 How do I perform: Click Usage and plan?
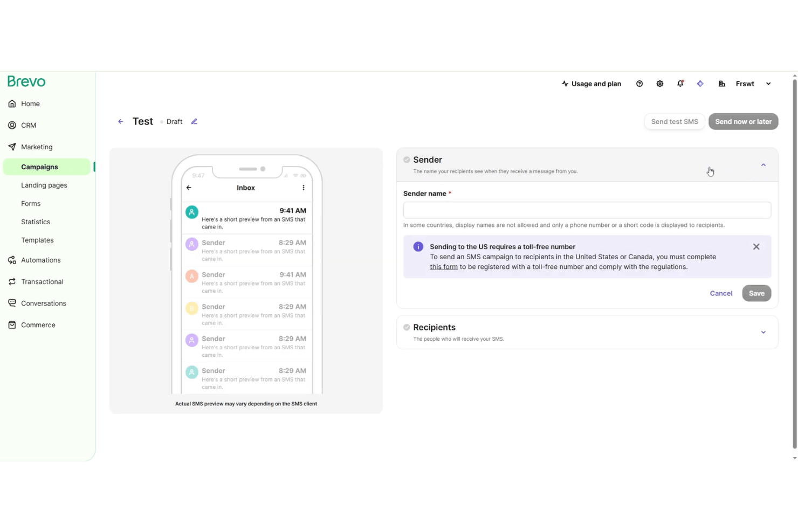click(591, 84)
